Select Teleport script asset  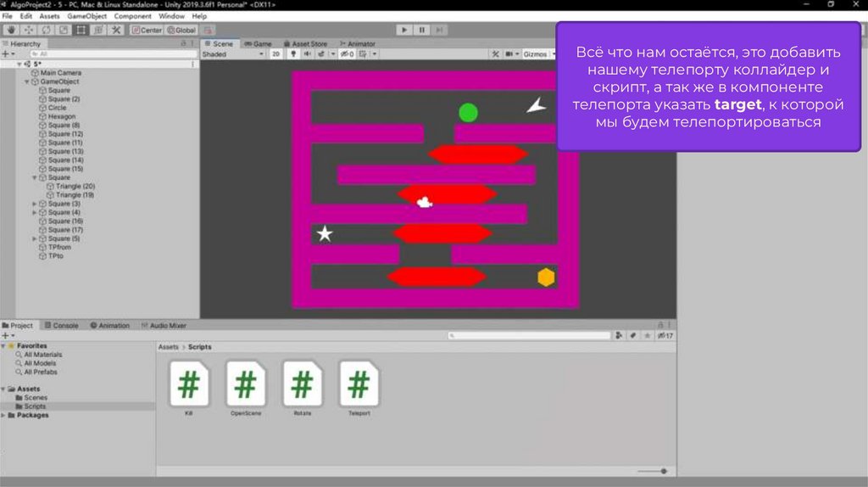coord(359,388)
